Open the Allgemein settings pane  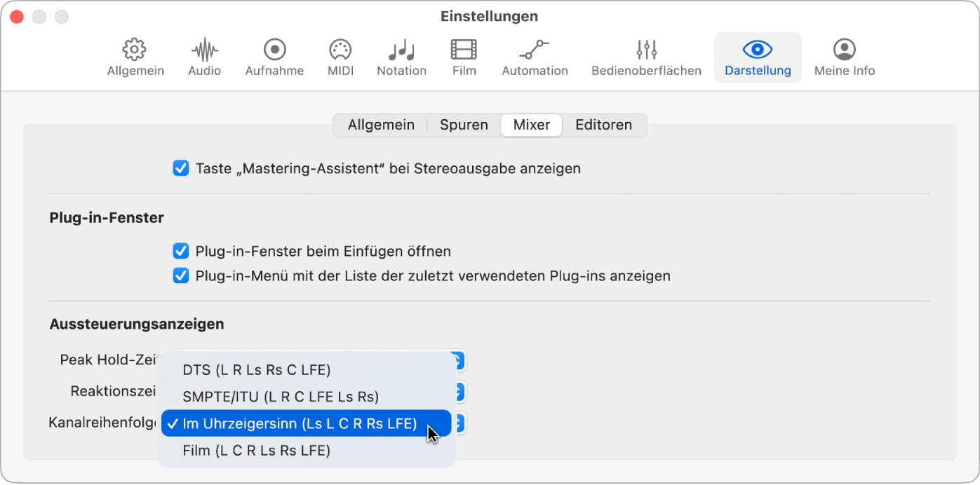[x=135, y=56]
